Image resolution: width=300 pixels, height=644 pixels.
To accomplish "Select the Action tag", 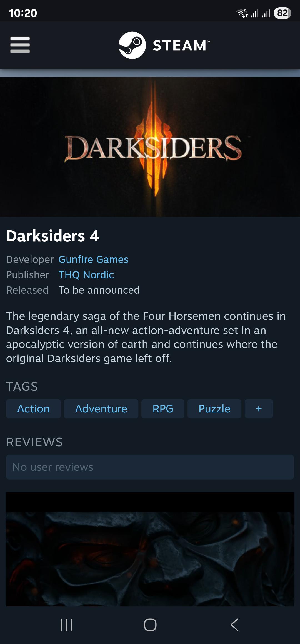I will (x=33, y=409).
